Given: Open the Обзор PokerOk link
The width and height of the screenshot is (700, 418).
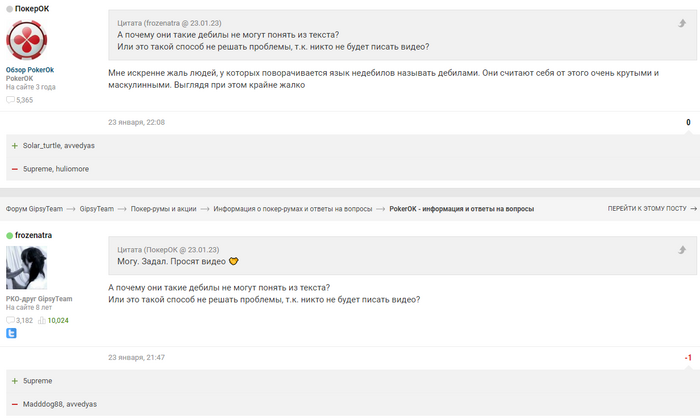Looking at the screenshot, I should click(30, 69).
